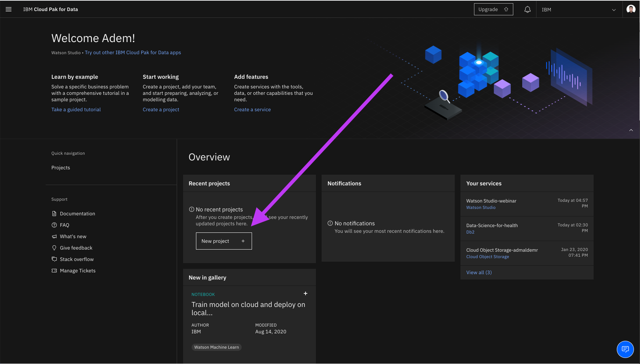
Task: Open Stack overflow support link
Action: (x=77, y=259)
